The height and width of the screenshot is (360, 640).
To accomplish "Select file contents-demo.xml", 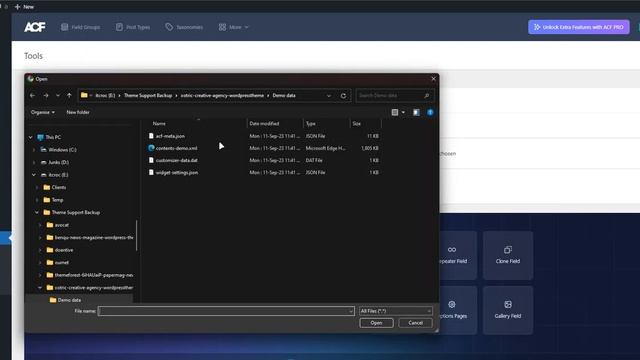I will click(x=176, y=148).
